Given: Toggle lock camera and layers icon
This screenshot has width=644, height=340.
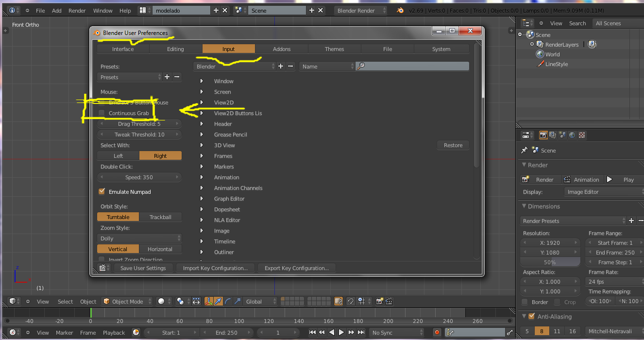Looking at the screenshot, I should click(x=339, y=302).
